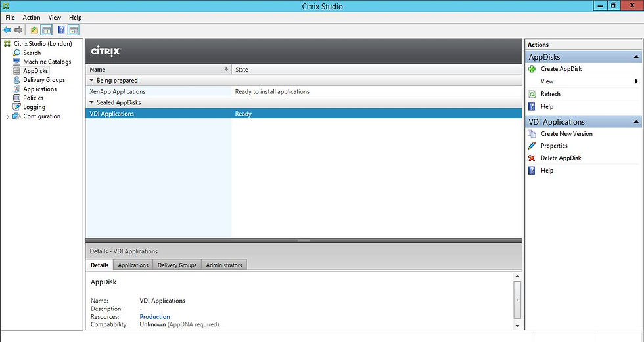Switch to the Applications details tab

[x=133, y=265]
